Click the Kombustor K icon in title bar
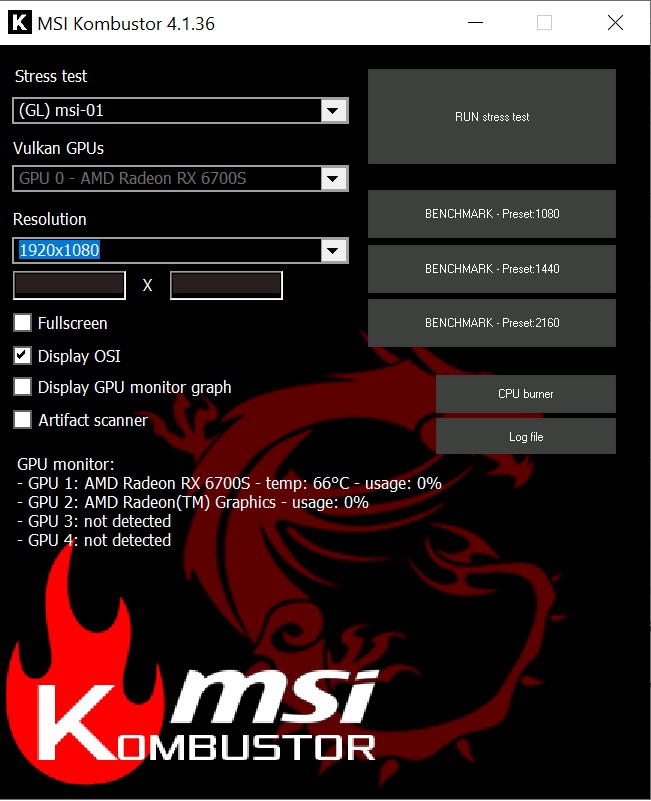 [x=20, y=22]
